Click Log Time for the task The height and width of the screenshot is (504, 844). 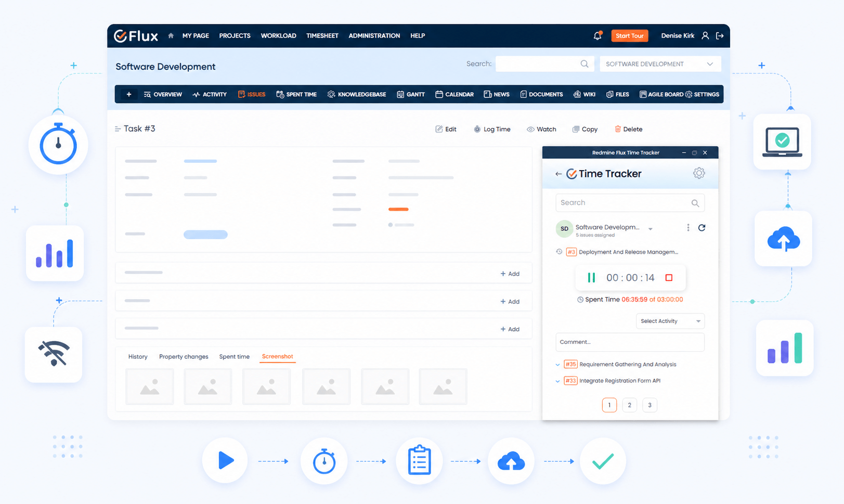pyautogui.click(x=492, y=130)
